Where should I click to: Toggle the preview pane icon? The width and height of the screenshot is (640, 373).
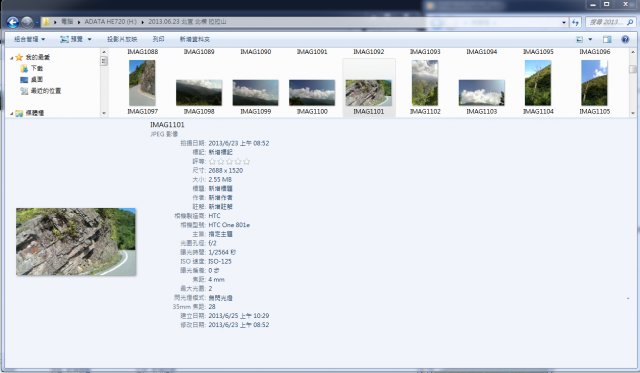pyautogui.click(x=607, y=39)
